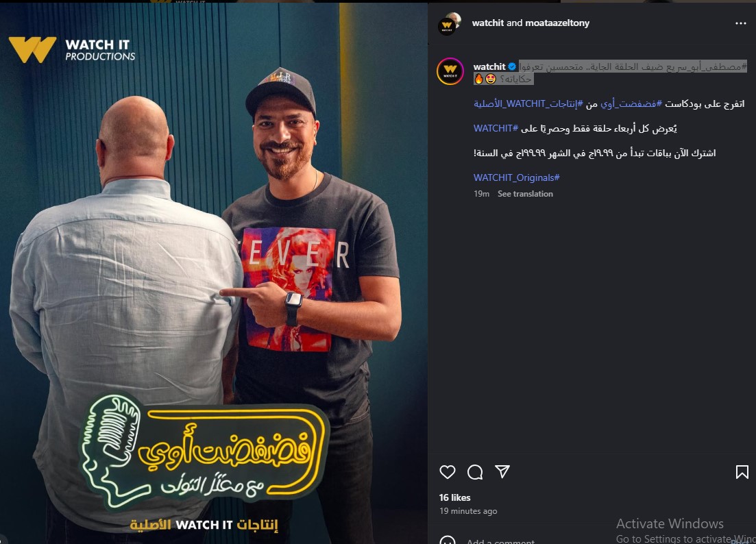The width and height of the screenshot is (756, 544).
Task: View the 16 likes list
Action: (x=454, y=497)
